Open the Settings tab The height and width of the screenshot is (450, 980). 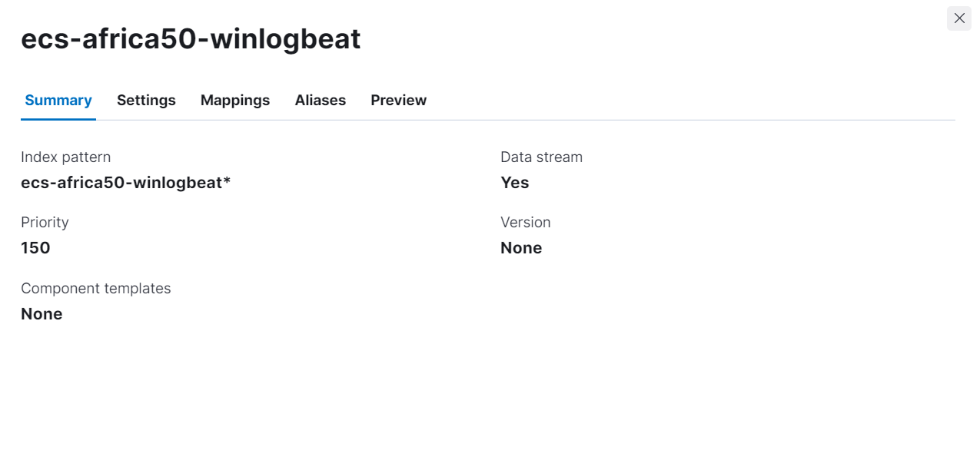coord(146,101)
